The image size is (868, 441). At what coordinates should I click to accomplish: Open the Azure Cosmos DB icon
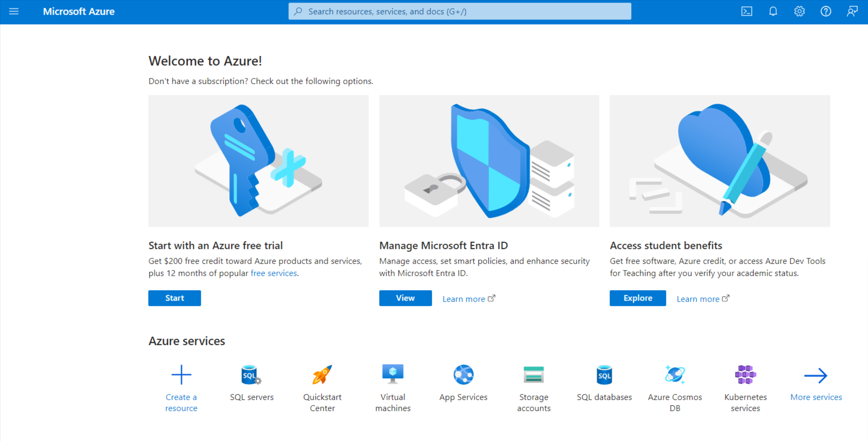[675, 375]
